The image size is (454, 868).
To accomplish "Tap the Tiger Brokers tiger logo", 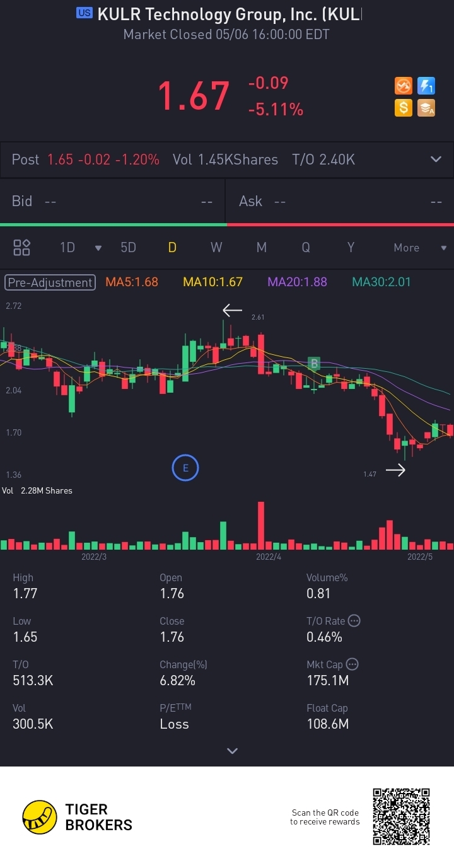I will [40, 817].
